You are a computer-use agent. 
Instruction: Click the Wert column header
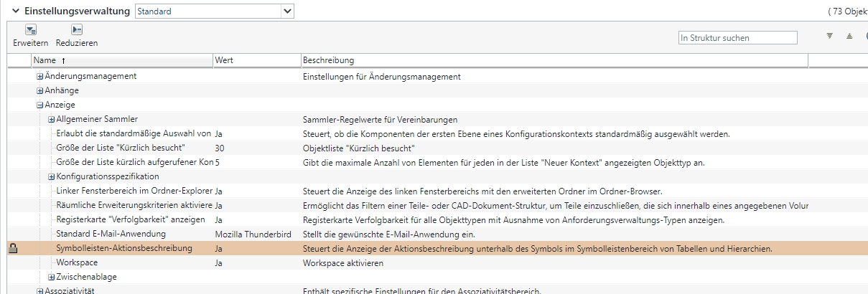point(224,60)
